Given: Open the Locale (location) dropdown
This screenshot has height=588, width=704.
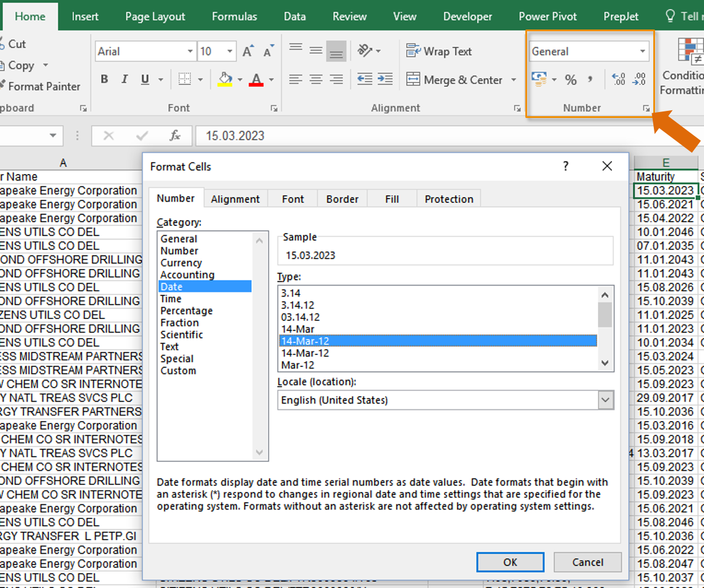Looking at the screenshot, I should [x=606, y=400].
